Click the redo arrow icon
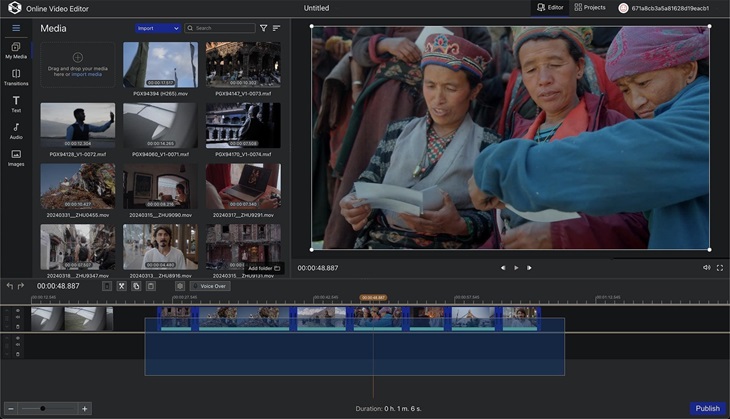 tap(23, 286)
